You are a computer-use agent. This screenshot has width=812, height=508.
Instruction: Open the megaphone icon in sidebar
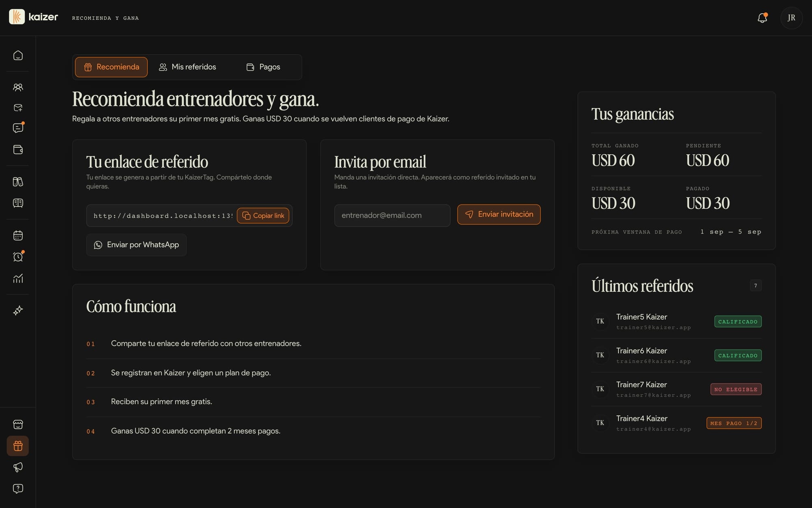pos(18,467)
